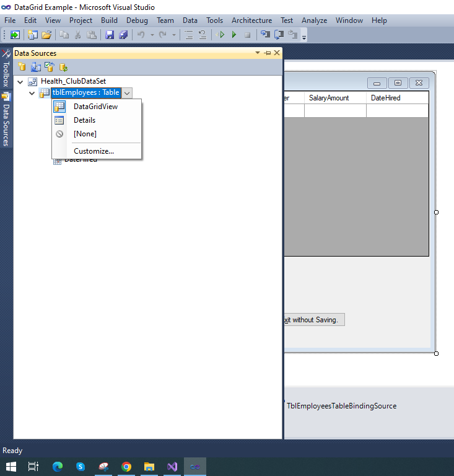Click the green arrow icon at toolbar start
The image size is (454, 476).
tap(15, 35)
